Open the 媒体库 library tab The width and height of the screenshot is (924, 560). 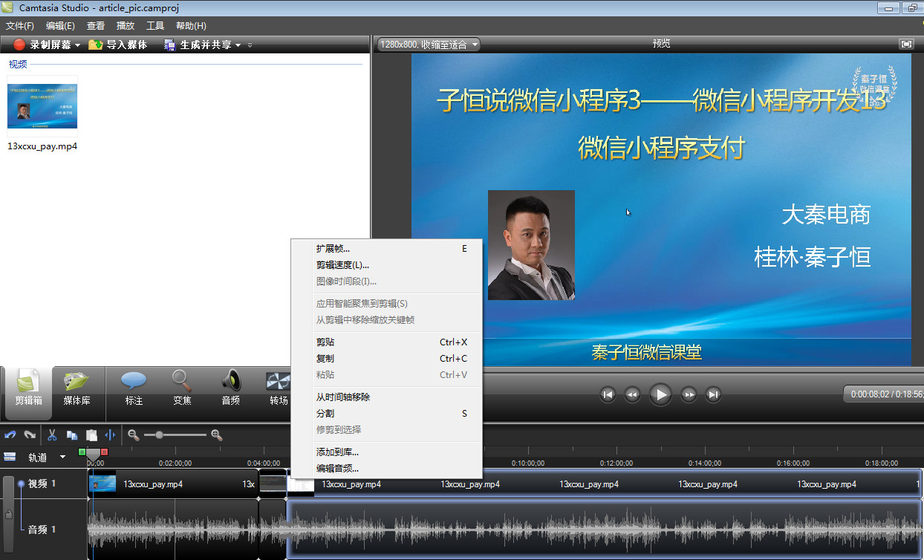coord(77,389)
